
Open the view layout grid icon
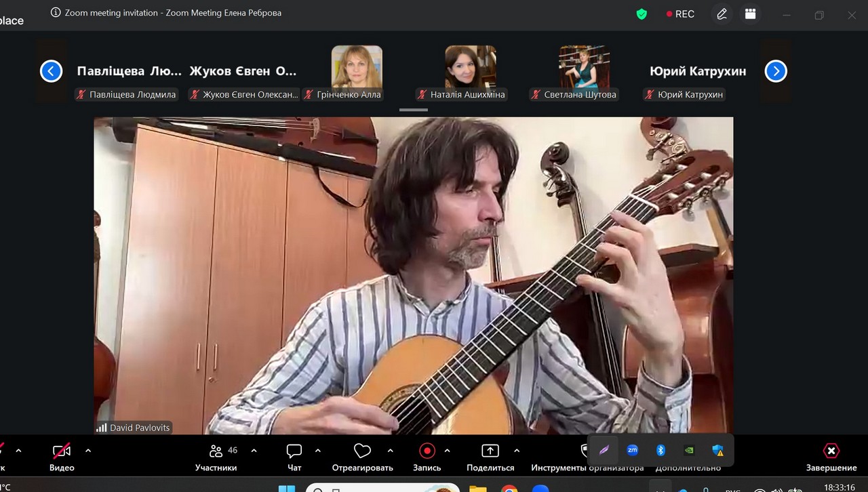750,14
